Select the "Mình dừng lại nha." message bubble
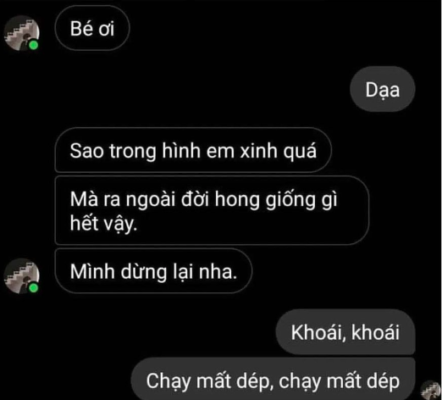 pyautogui.click(x=153, y=271)
